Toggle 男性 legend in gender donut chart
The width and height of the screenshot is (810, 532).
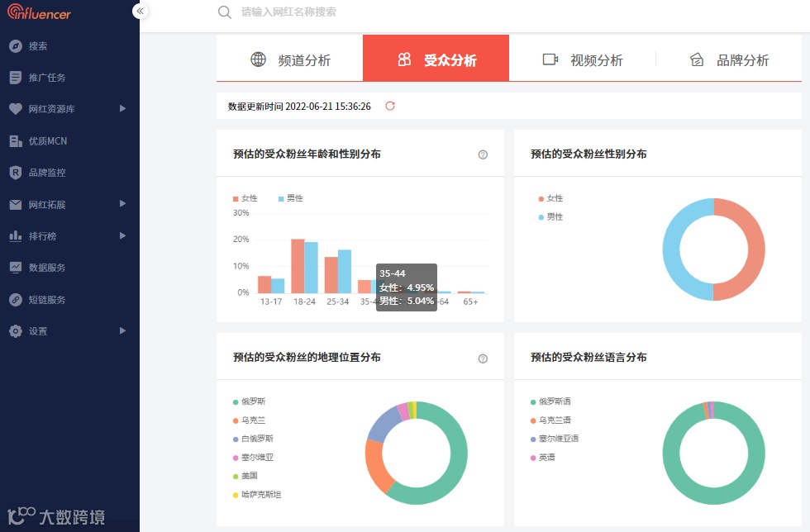point(550,217)
